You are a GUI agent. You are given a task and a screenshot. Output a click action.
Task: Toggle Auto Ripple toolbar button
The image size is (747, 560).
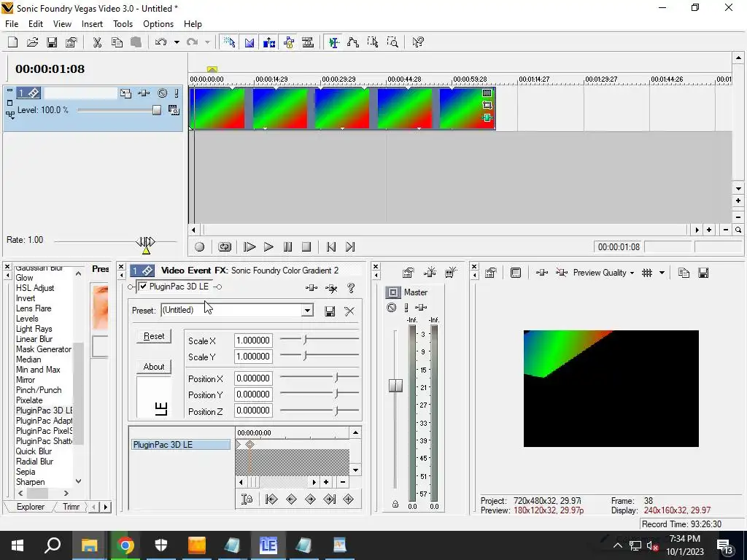(x=269, y=42)
